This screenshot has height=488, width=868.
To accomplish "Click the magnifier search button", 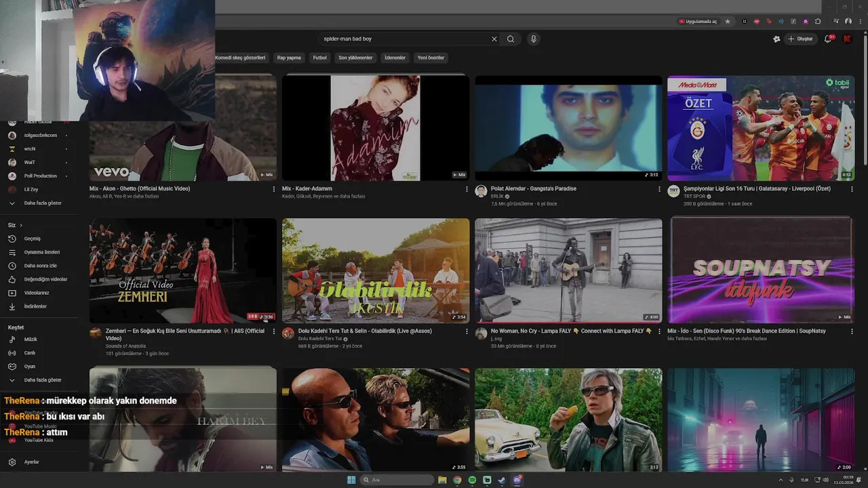I will [x=511, y=39].
